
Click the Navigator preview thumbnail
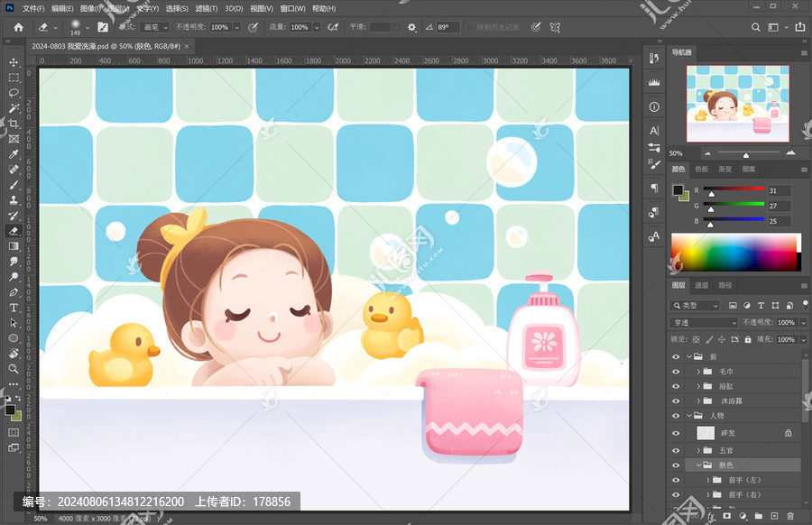pyautogui.click(x=738, y=104)
